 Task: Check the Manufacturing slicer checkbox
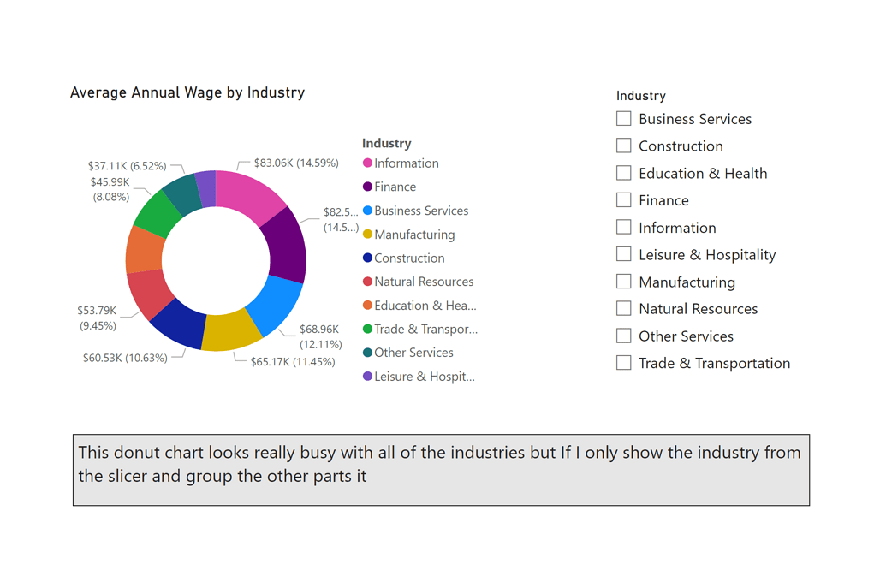(x=623, y=281)
